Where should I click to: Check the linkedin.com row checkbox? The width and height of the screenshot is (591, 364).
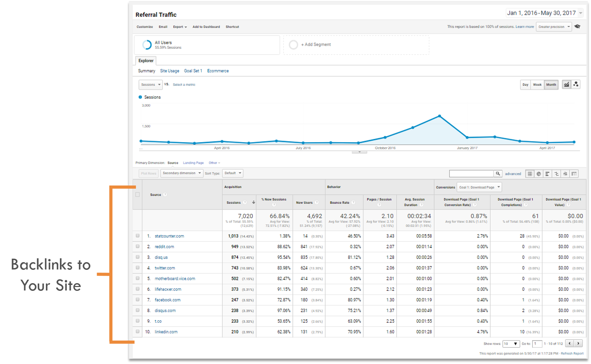(x=138, y=331)
